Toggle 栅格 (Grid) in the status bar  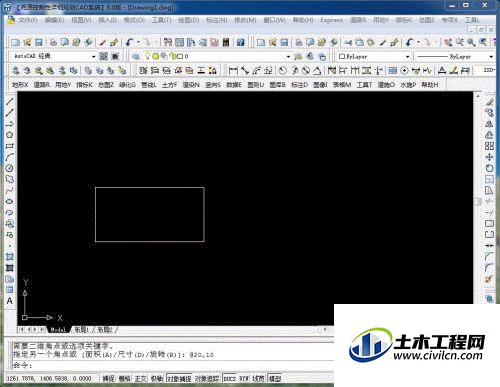[x=125, y=378]
